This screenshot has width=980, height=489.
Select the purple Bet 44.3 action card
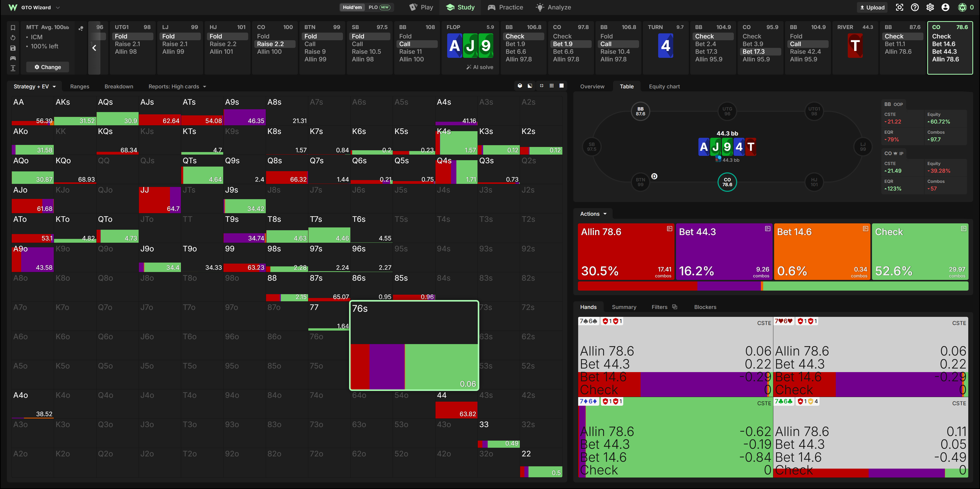pos(724,252)
